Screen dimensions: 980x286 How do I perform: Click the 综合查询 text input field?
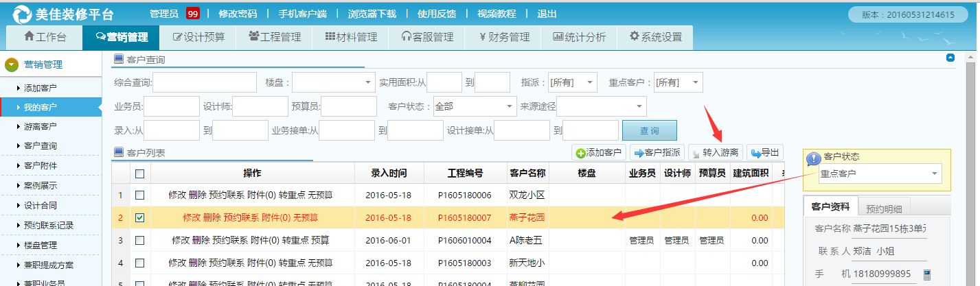click(x=205, y=83)
